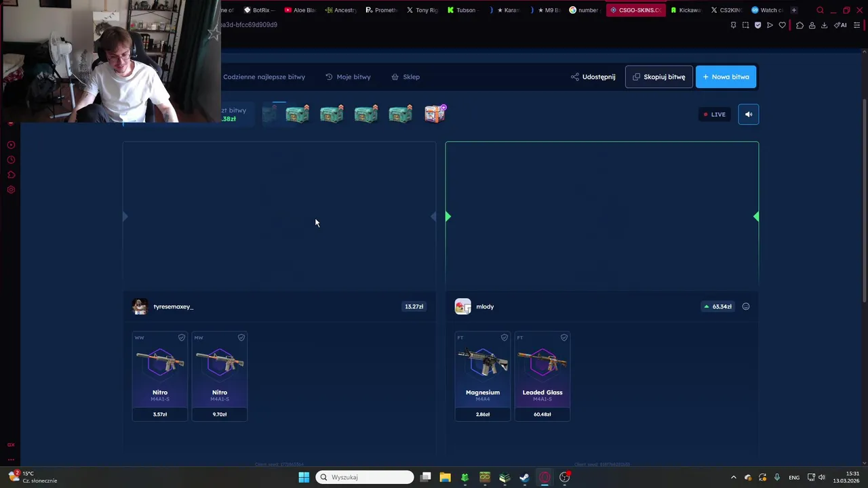The width and height of the screenshot is (868, 488).
Task: Open the Magnesium M4A4 item card
Action: (483, 376)
